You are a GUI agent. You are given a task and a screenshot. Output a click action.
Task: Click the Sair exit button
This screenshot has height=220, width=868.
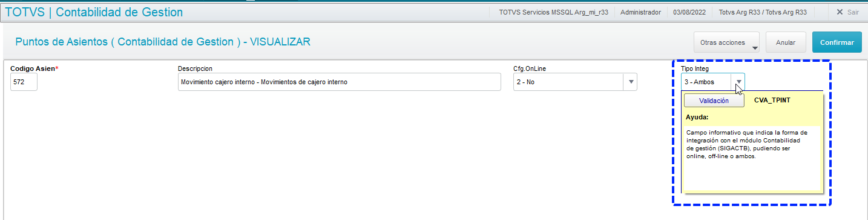[x=847, y=12]
